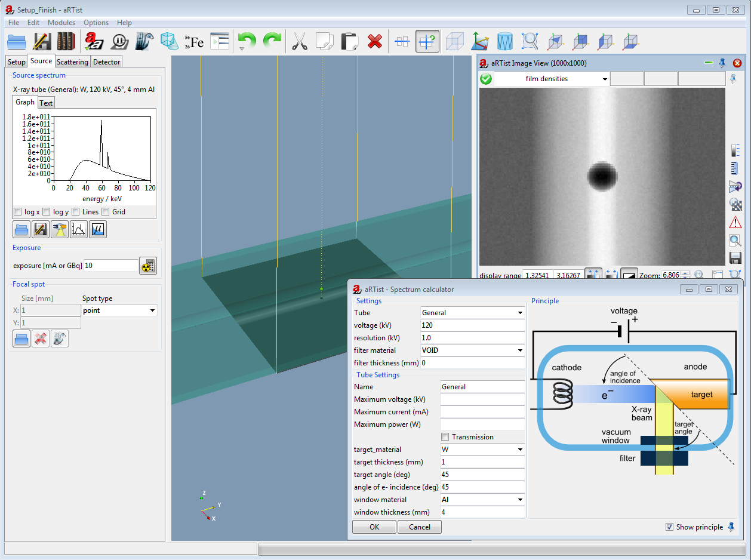Click OK in Spectrum calculator
Viewport: 751px width, 560px height.
[374, 527]
